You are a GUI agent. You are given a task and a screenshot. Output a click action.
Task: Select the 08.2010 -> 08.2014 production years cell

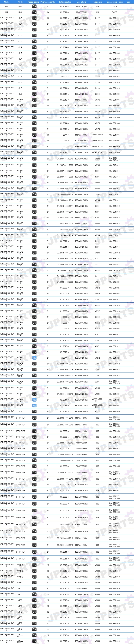(x=65, y=212)
